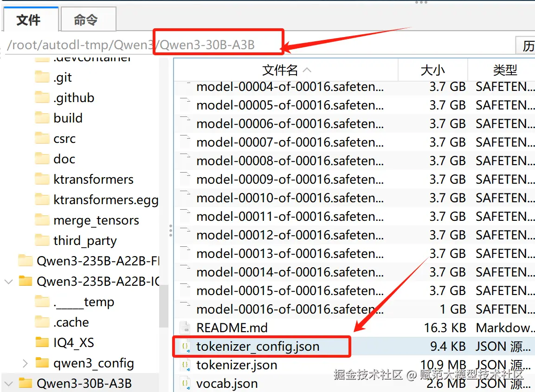Select the .cache folder icon
This screenshot has height=392, width=535.
(42, 322)
